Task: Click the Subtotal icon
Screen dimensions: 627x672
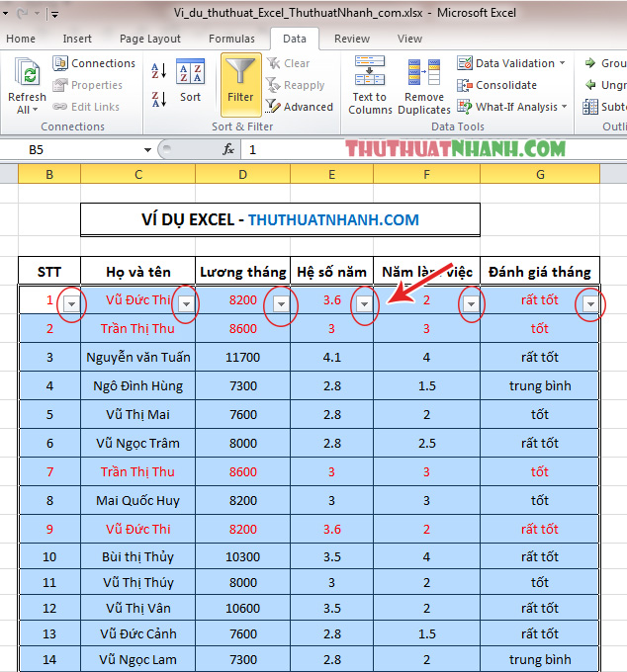Action: 590,107
